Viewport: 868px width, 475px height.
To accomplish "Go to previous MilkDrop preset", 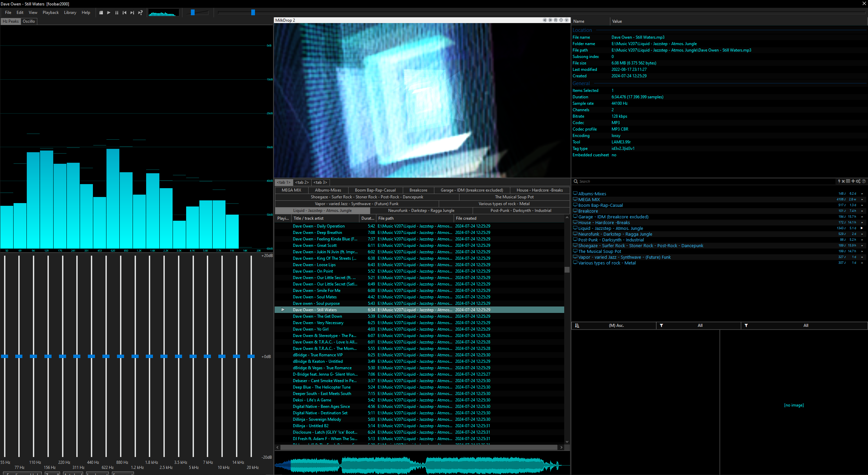I will pos(545,20).
